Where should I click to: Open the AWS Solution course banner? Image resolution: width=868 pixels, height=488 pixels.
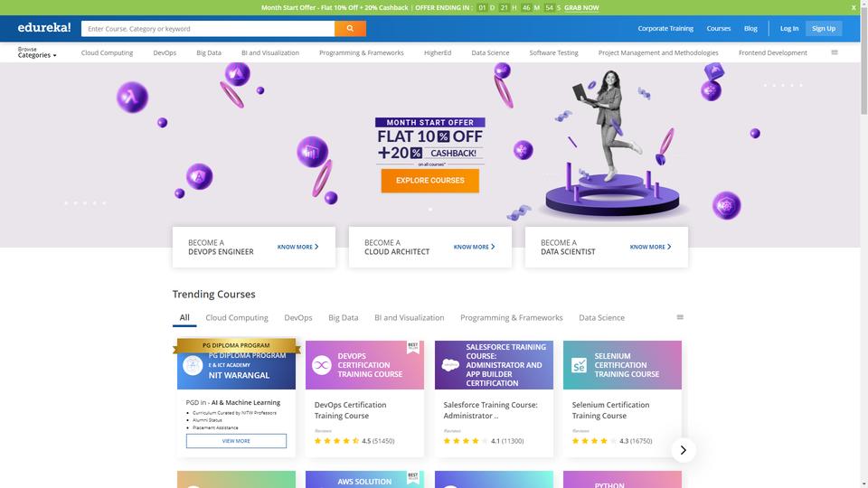[364, 479]
